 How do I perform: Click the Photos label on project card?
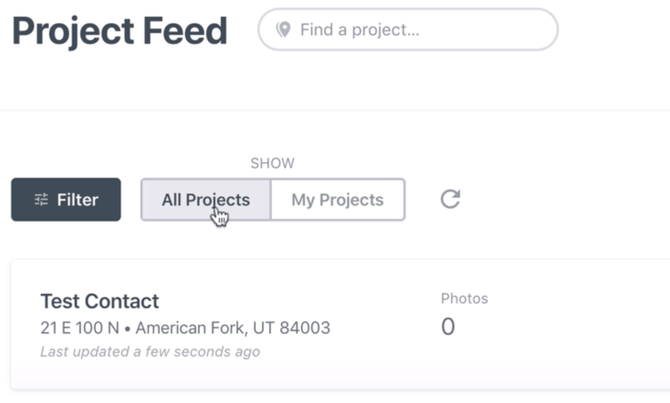tap(464, 298)
